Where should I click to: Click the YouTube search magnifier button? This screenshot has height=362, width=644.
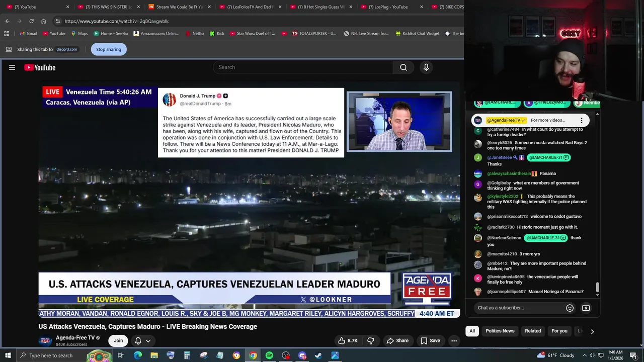[404, 67]
